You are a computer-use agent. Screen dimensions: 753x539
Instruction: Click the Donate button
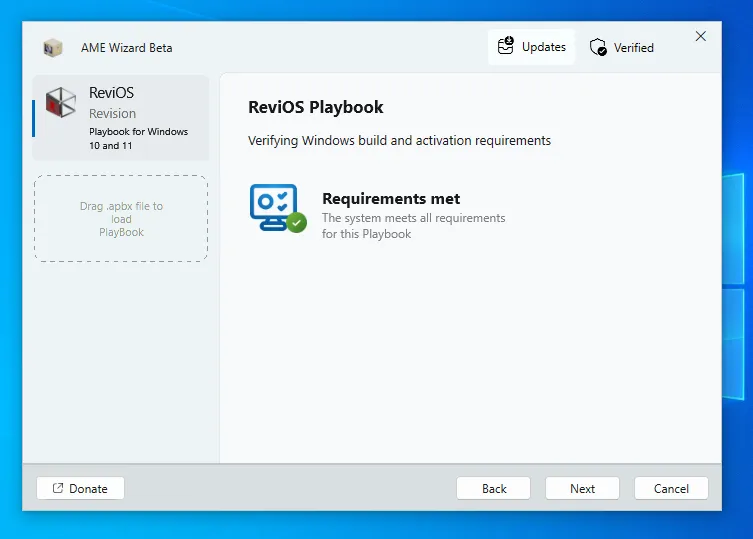tap(80, 489)
